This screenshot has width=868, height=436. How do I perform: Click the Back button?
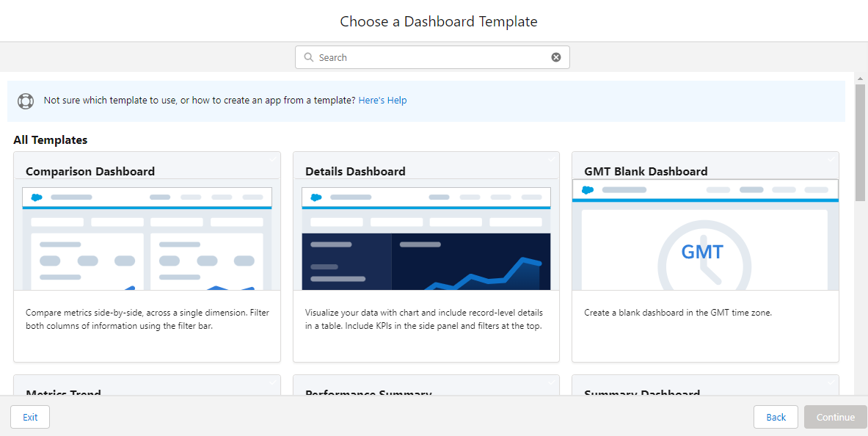click(776, 417)
